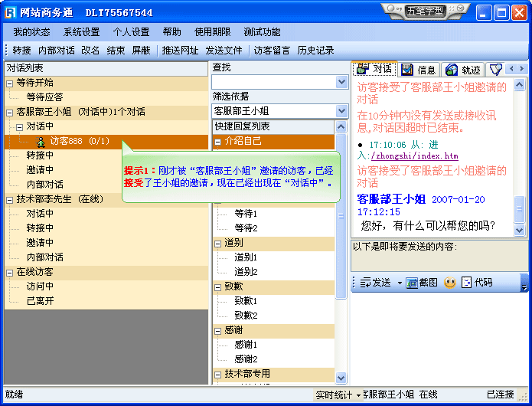Switch to the 轨迹 tab
Image resolution: width=532 pixels, height=406 pixels.
click(462, 70)
